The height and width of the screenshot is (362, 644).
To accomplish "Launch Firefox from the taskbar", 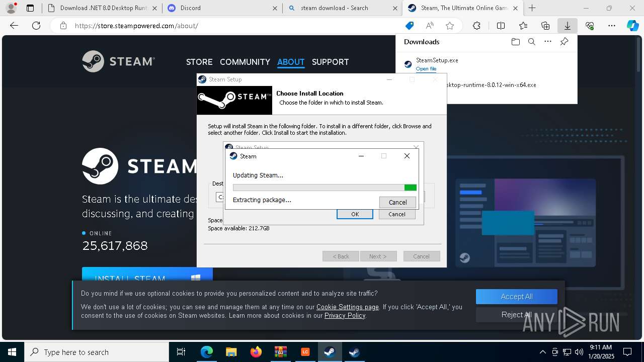I will [x=256, y=352].
